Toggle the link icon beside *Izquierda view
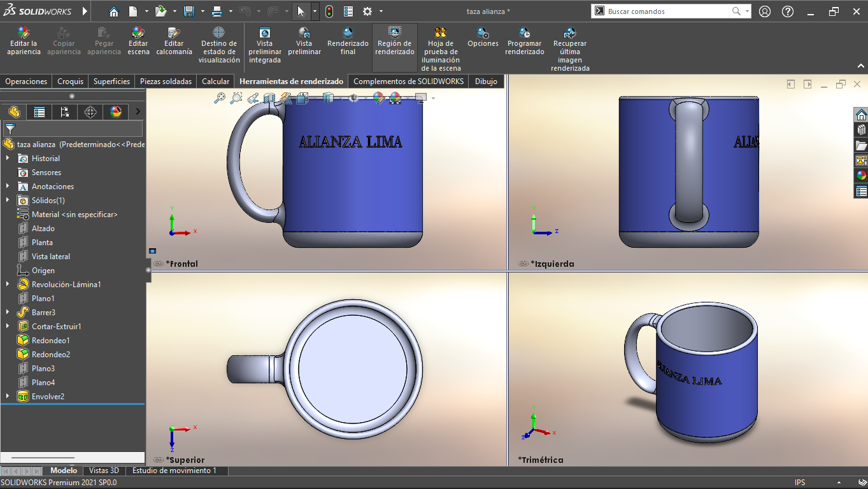Viewport: 868px width, 489px height. pyautogui.click(x=523, y=264)
